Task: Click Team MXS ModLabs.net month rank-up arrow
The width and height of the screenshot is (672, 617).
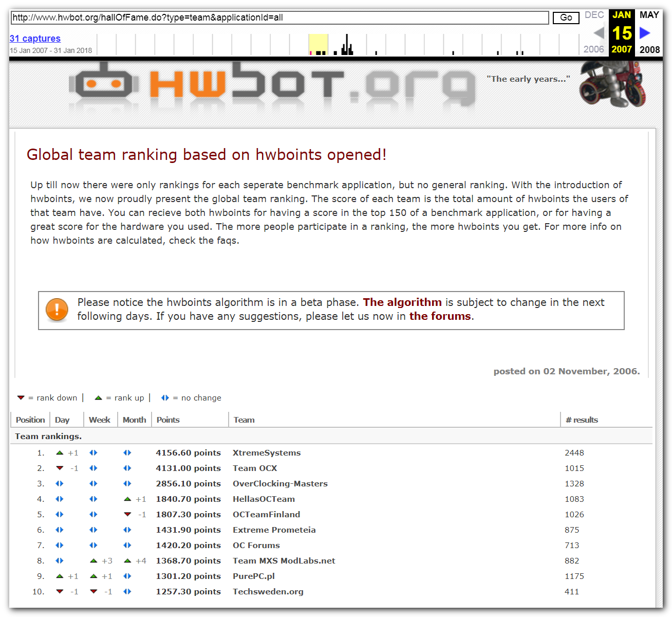Action: (127, 561)
